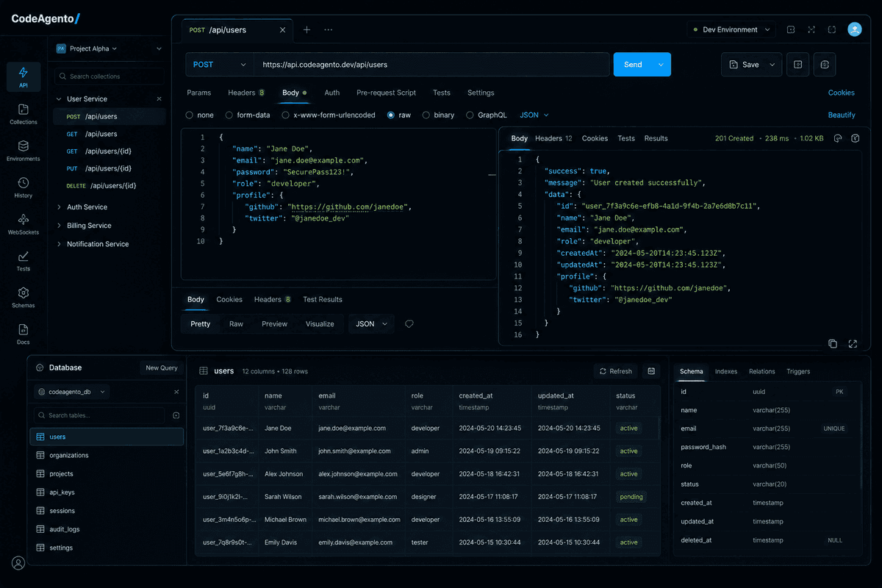The width and height of the screenshot is (882, 588).
Task: Click the user profile icon at sidebar bottom
Action: point(18,563)
